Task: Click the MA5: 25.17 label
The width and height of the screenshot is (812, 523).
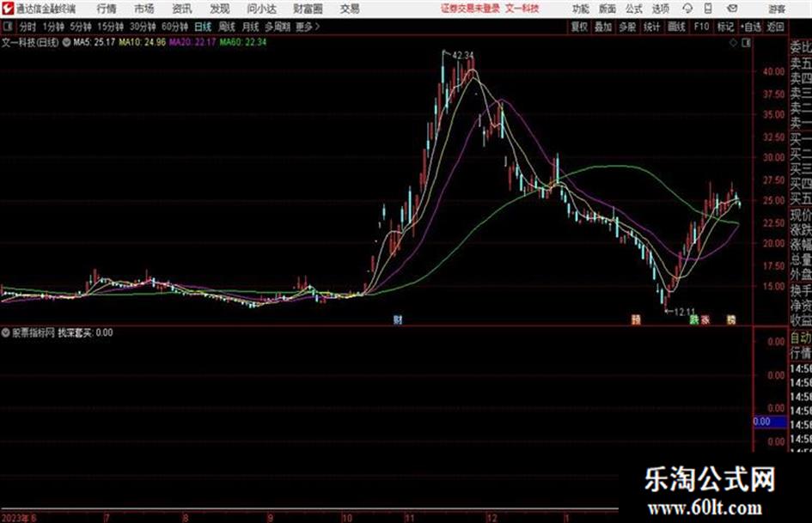Action: [94, 42]
